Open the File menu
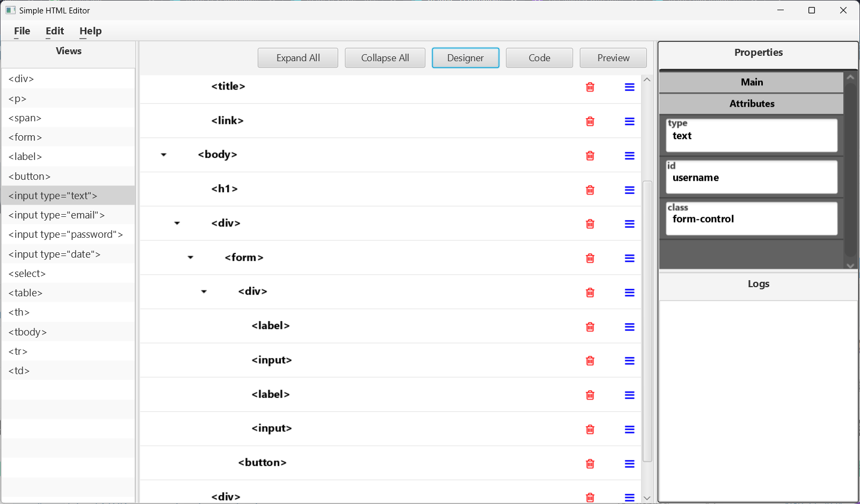 pyautogui.click(x=22, y=31)
